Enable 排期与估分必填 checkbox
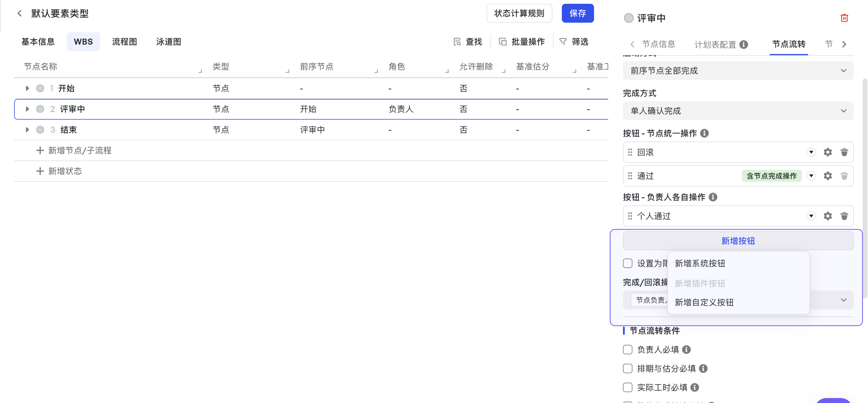The height and width of the screenshot is (403, 868). (x=627, y=368)
